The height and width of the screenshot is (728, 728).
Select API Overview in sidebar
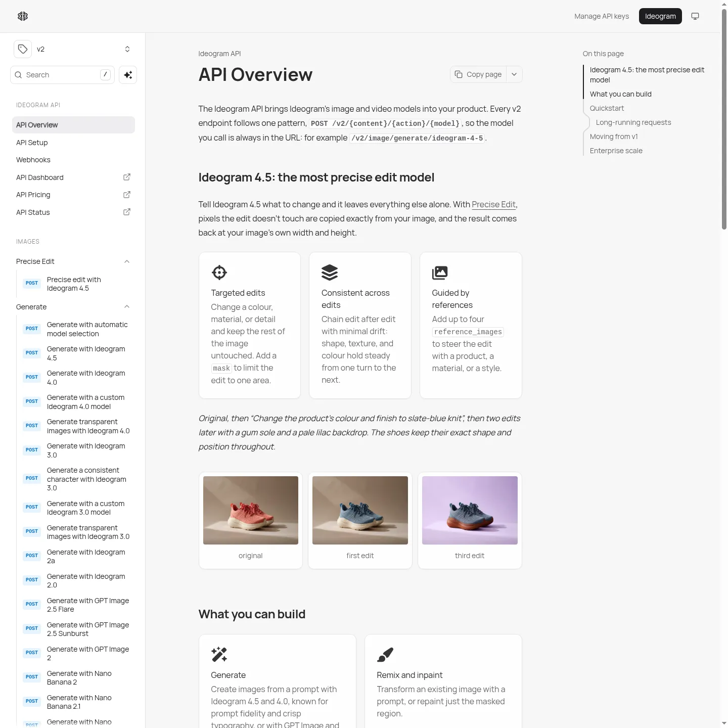73,125
